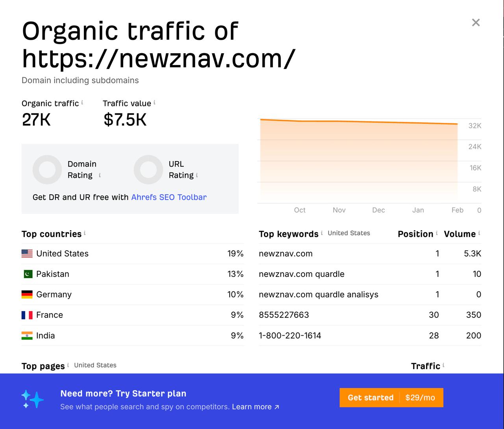Click info icon next to Top keywords

point(322,233)
